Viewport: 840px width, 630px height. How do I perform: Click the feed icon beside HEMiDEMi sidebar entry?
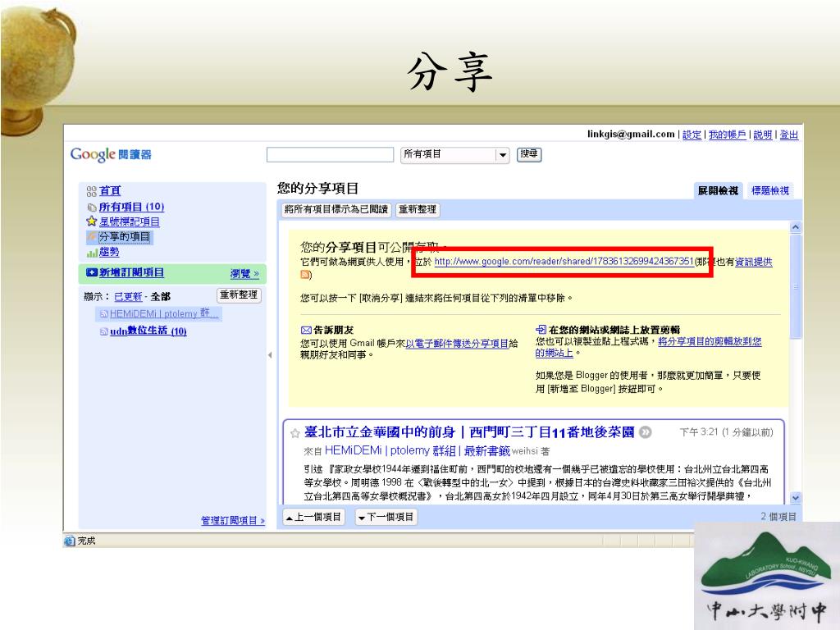click(104, 314)
